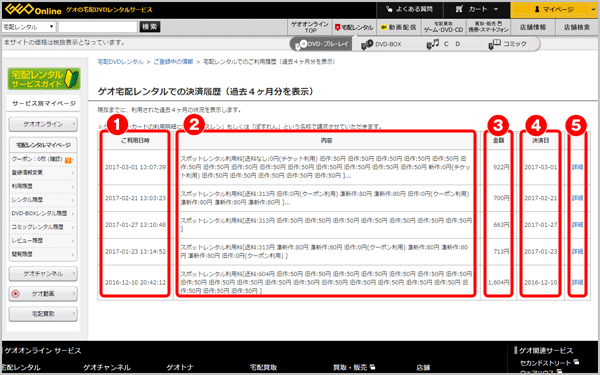
Task: Click the 宅配買取 sidebar button
Action: click(43, 314)
